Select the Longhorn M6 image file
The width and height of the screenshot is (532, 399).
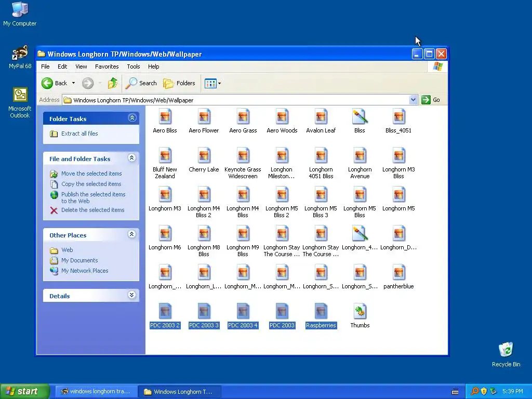(x=165, y=238)
